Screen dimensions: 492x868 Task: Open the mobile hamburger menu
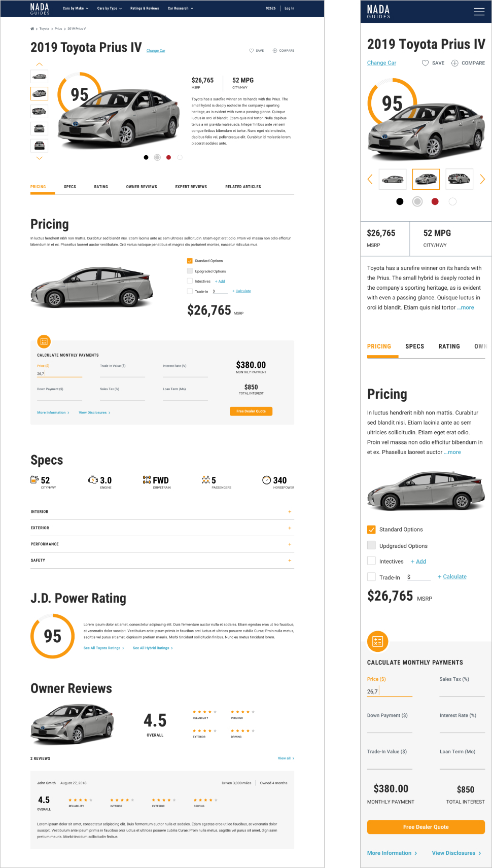[479, 12]
